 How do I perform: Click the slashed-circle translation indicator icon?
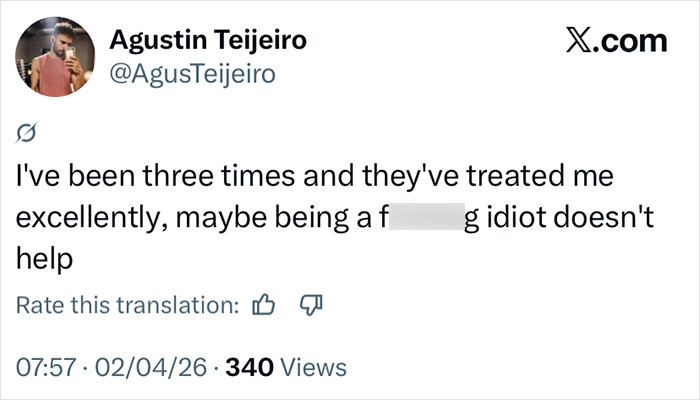click(28, 134)
